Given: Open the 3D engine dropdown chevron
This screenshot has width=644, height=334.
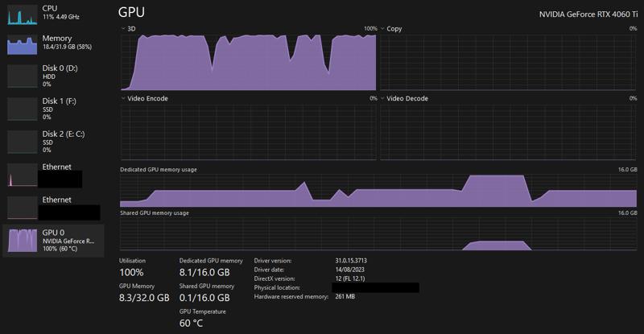Looking at the screenshot, I should coord(123,29).
